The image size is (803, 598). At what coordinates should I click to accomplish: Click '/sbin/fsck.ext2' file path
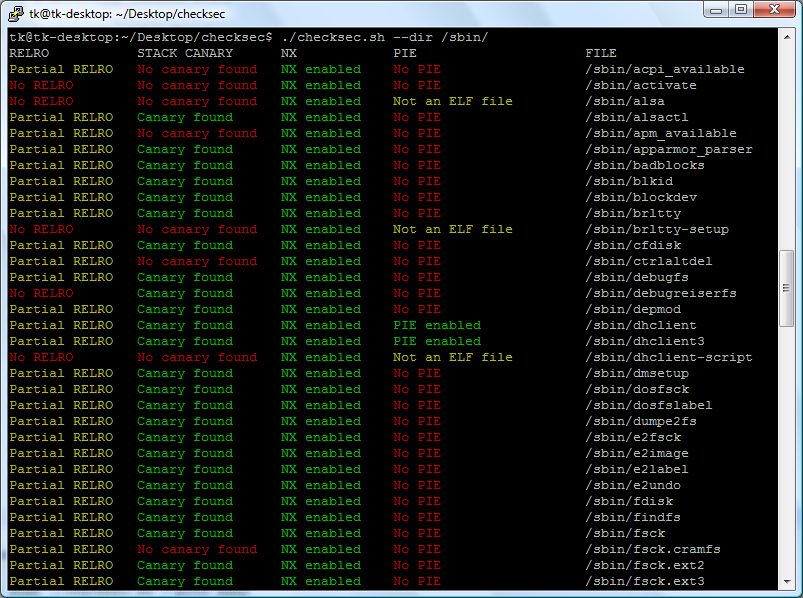pyautogui.click(x=645, y=565)
